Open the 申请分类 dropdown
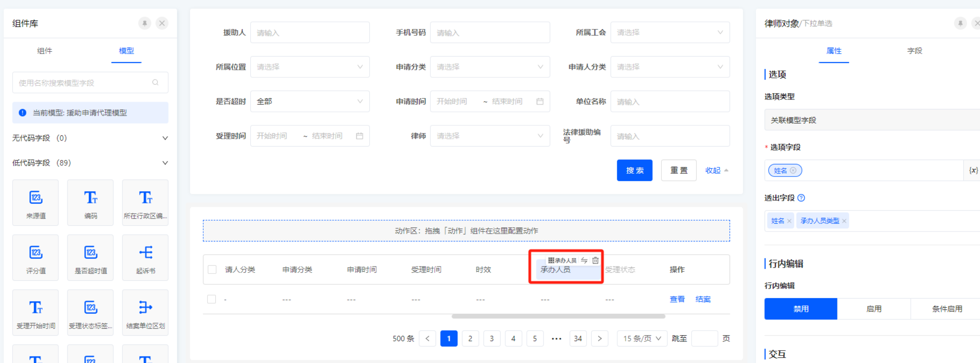This screenshot has height=363, width=980. click(x=490, y=67)
